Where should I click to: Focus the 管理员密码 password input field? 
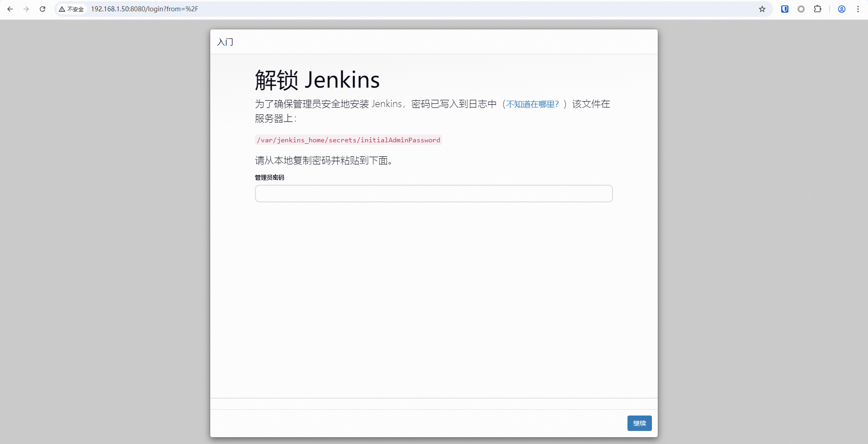point(434,193)
